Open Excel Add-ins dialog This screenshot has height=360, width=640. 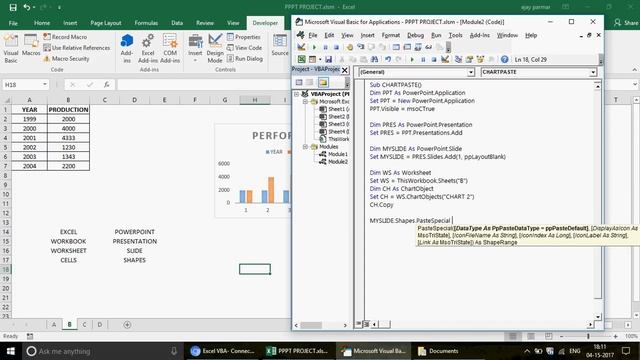click(148, 49)
